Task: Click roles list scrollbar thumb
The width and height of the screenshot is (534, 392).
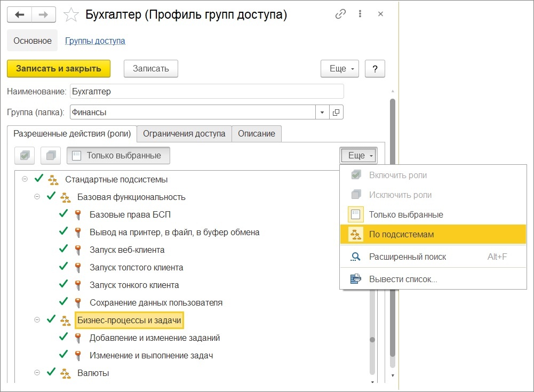Action: 372,340
